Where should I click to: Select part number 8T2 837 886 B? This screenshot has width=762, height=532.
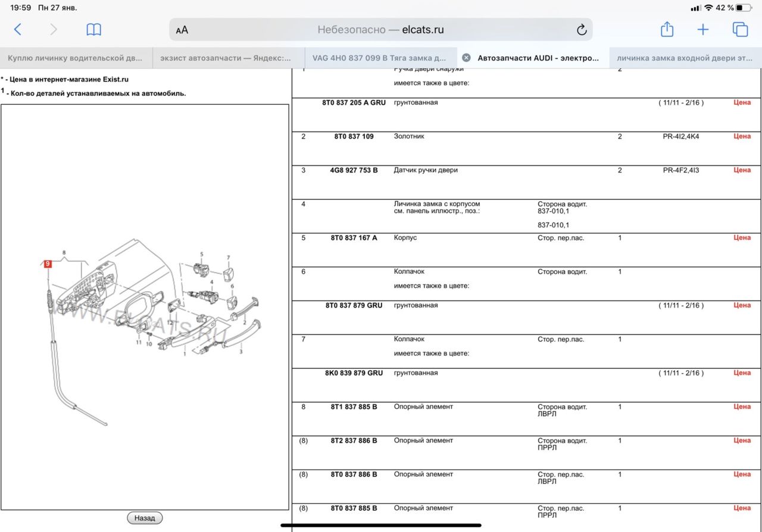[354, 440]
